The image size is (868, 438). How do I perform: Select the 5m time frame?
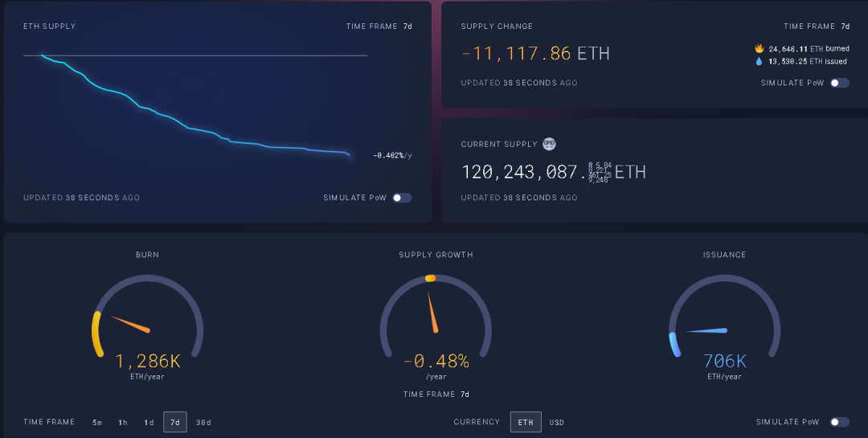click(97, 423)
